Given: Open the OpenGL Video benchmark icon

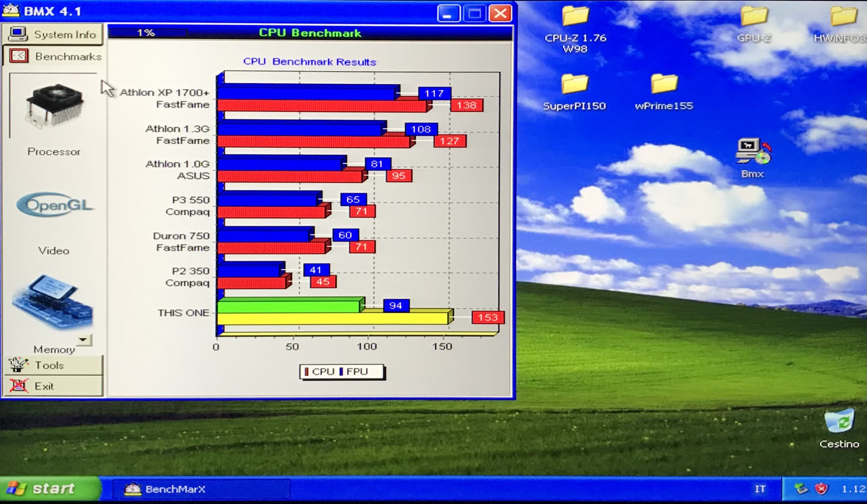Looking at the screenshot, I should tap(55, 205).
